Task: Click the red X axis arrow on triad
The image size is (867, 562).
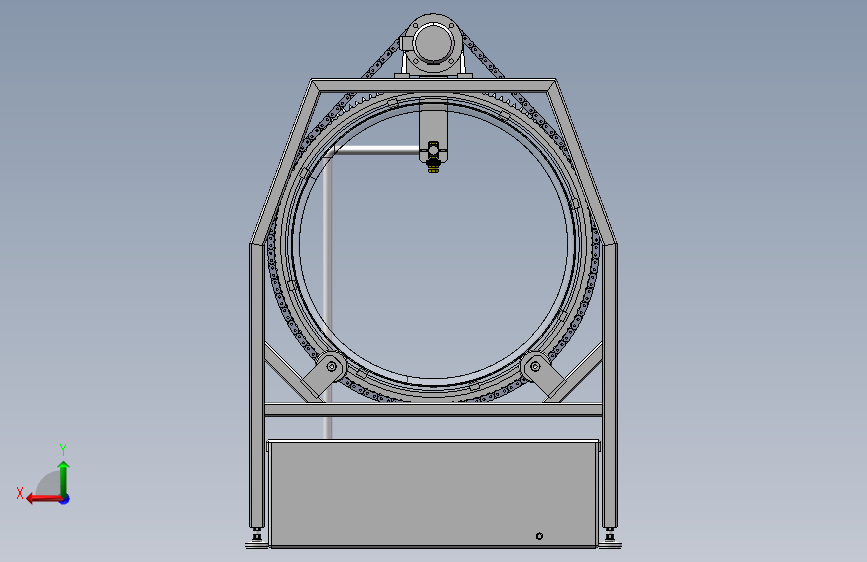Action: (44, 499)
